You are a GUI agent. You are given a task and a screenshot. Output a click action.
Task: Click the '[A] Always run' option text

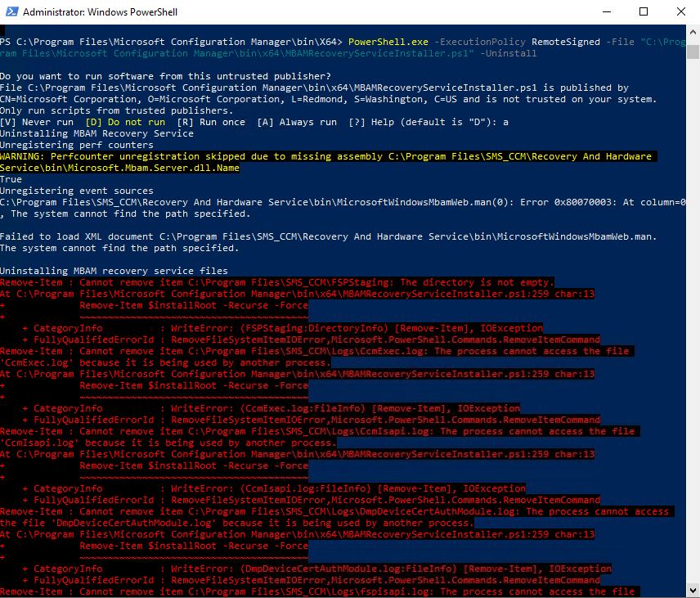[297, 123]
